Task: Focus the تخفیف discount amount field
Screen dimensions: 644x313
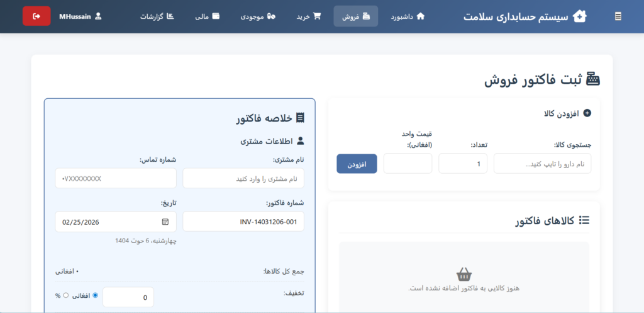Action: [x=128, y=297]
